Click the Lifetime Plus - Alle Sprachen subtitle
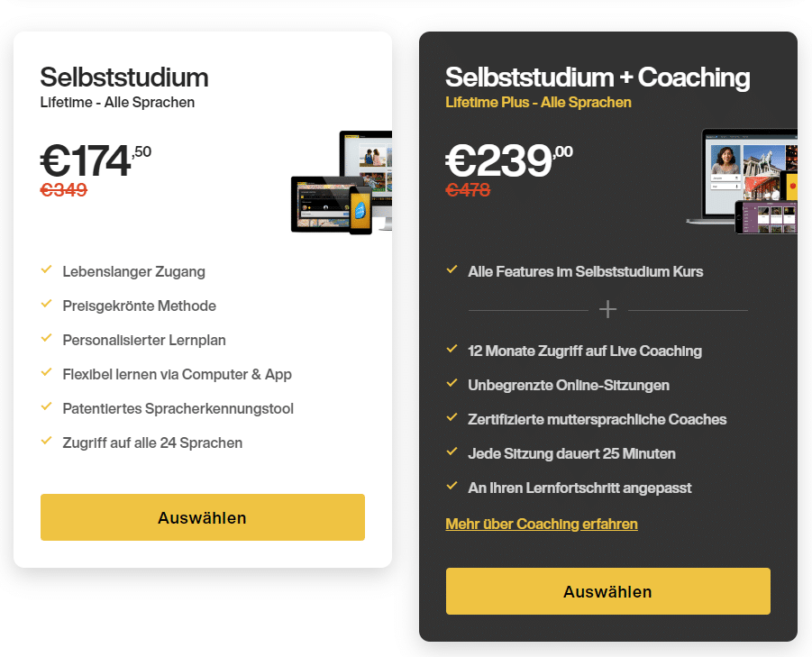Screen dimensions: 812x657 (538, 103)
